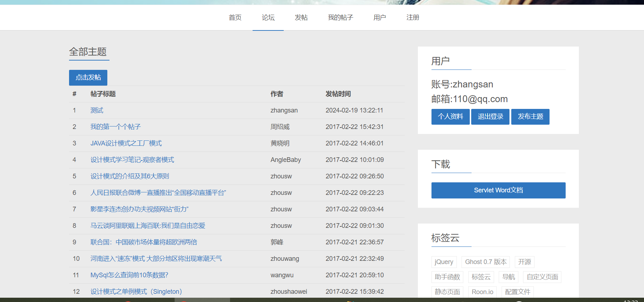Open the post 影星李连杰创办功夫视频网站“街力”
Viewport: 644px width, 302px height.
tap(139, 209)
